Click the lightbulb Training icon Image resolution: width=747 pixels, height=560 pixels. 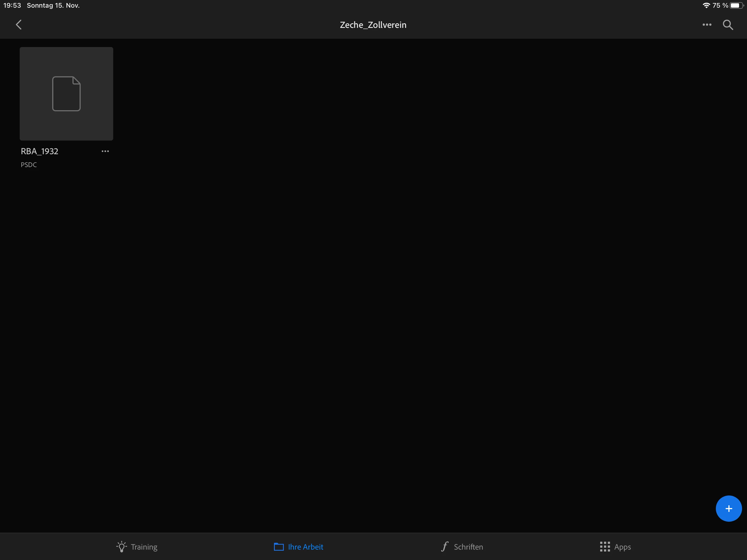pos(122,547)
